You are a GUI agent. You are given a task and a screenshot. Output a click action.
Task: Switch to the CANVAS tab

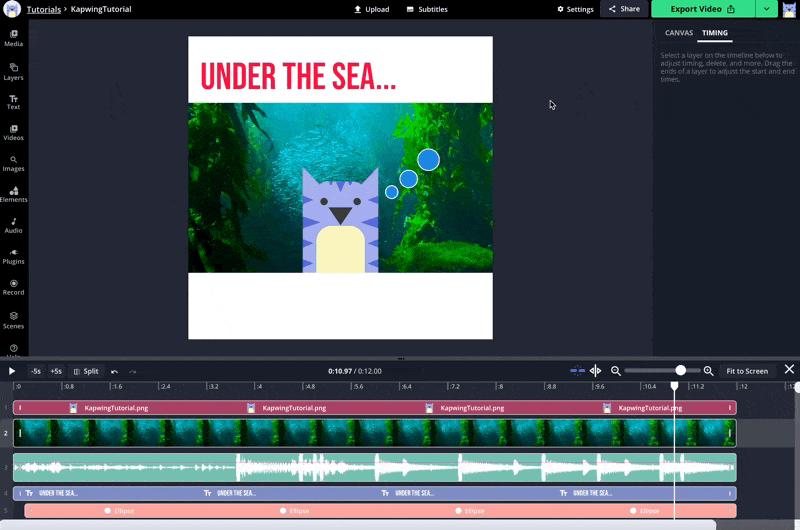(x=679, y=33)
